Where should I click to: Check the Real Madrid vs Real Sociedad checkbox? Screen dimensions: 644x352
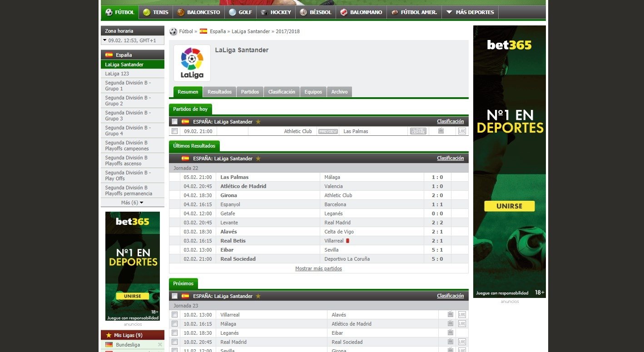(x=175, y=342)
